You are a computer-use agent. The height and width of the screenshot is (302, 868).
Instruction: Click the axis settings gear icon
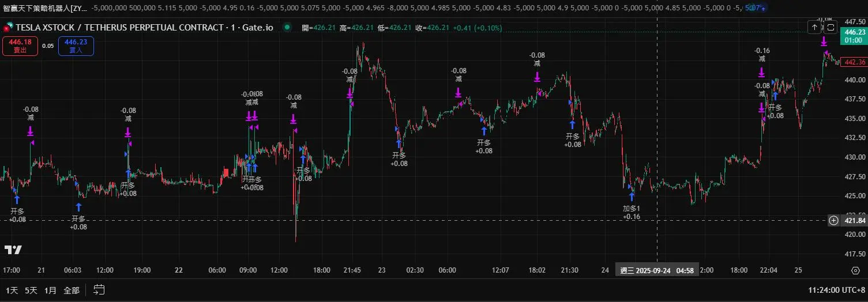click(x=855, y=270)
